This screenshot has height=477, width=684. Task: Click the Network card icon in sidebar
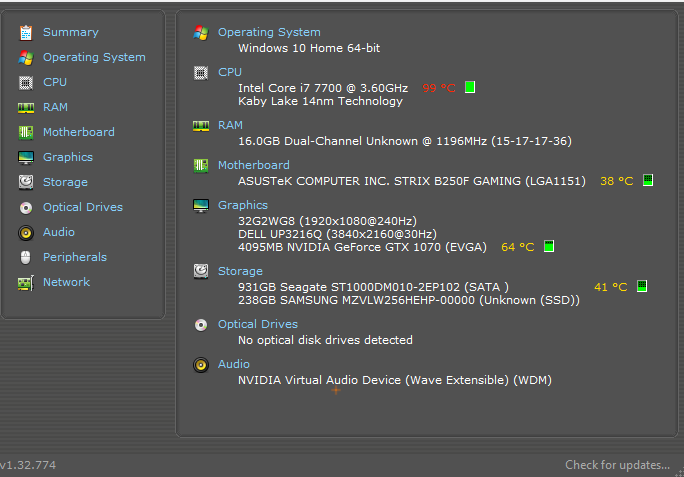pyautogui.click(x=26, y=283)
